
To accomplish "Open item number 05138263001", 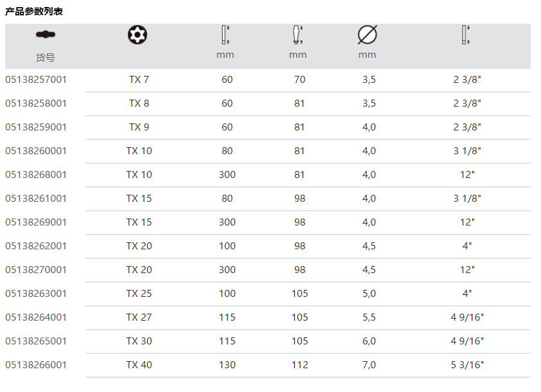I will coord(36,294).
